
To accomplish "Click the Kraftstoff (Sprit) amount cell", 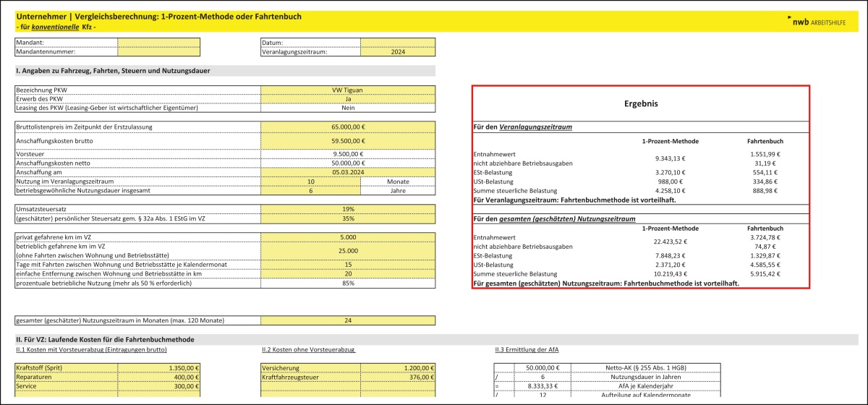I will pos(158,367).
